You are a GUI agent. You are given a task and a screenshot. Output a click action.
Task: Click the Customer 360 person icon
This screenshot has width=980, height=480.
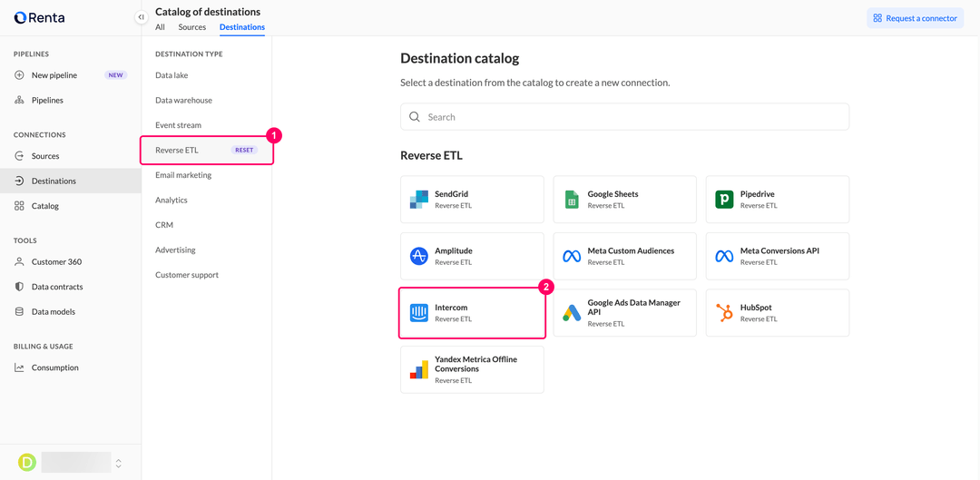tap(19, 262)
